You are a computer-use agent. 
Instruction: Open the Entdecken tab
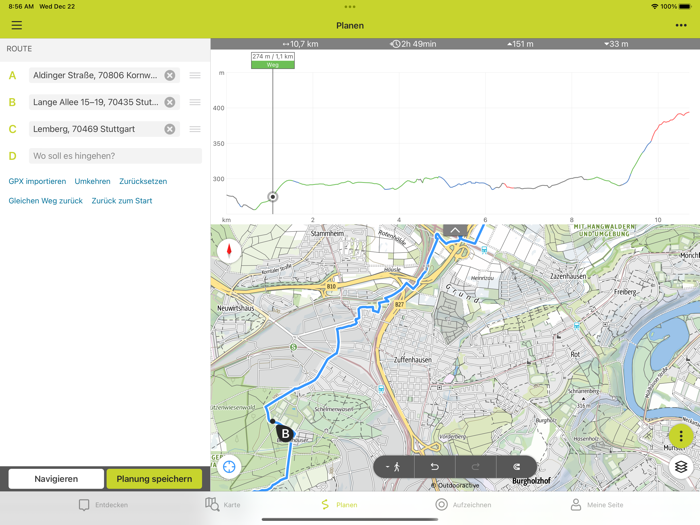(104, 505)
